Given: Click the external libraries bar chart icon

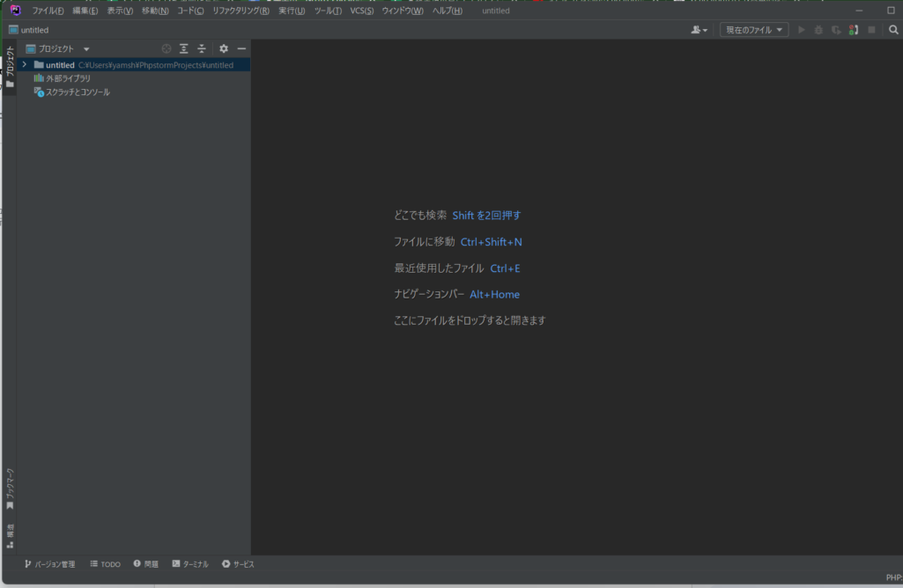Looking at the screenshot, I should click(39, 78).
